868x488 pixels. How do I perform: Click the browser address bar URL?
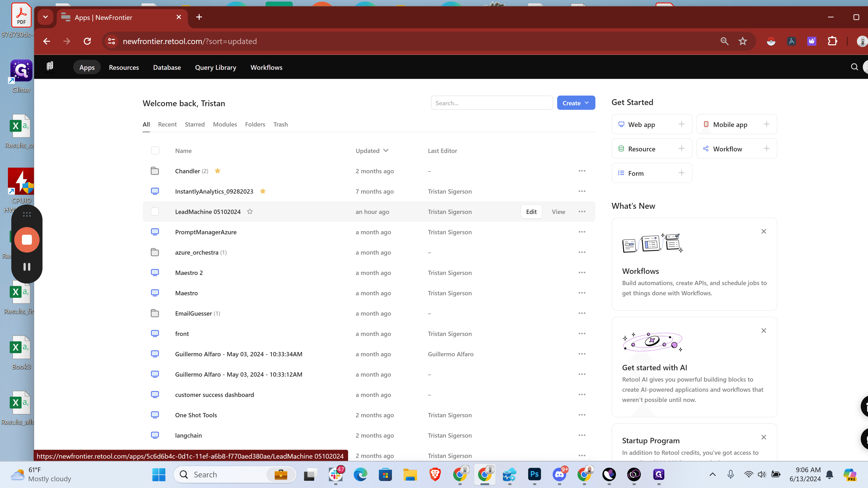point(189,41)
